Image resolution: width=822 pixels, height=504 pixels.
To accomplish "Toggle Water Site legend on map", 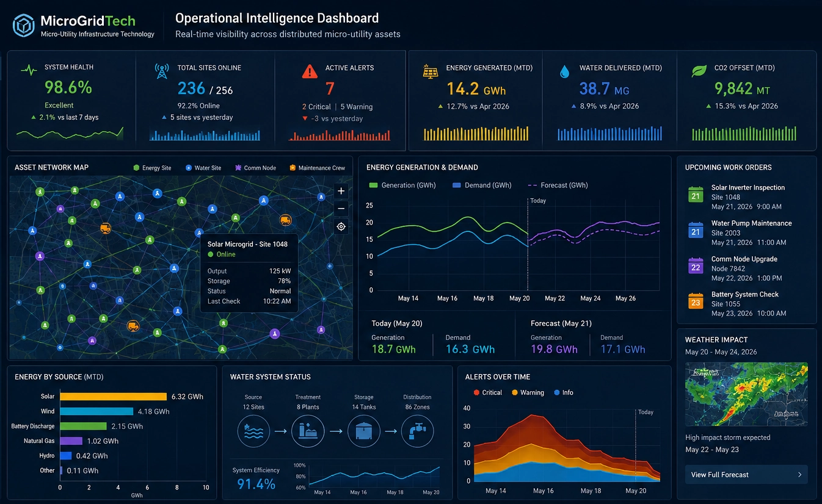I will coord(203,168).
